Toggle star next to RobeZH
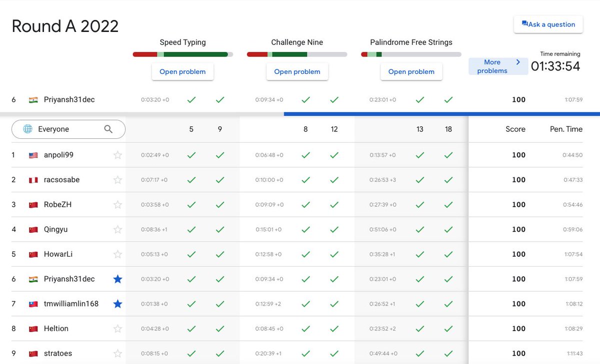 point(117,205)
